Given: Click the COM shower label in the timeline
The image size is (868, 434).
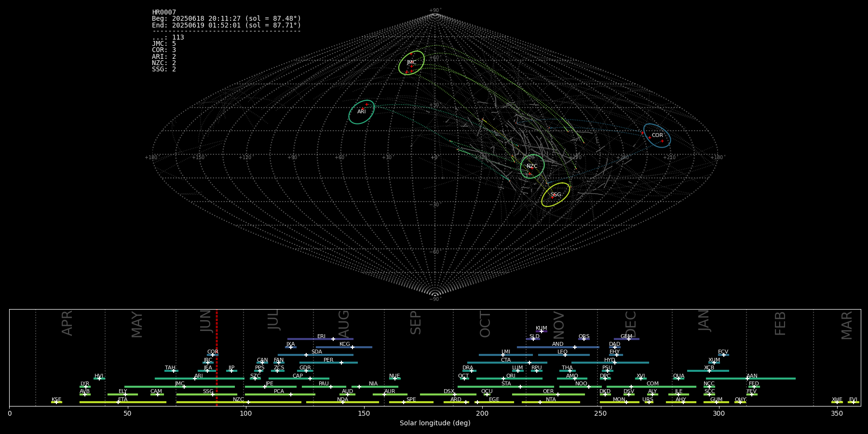Looking at the screenshot, I should click(652, 384).
